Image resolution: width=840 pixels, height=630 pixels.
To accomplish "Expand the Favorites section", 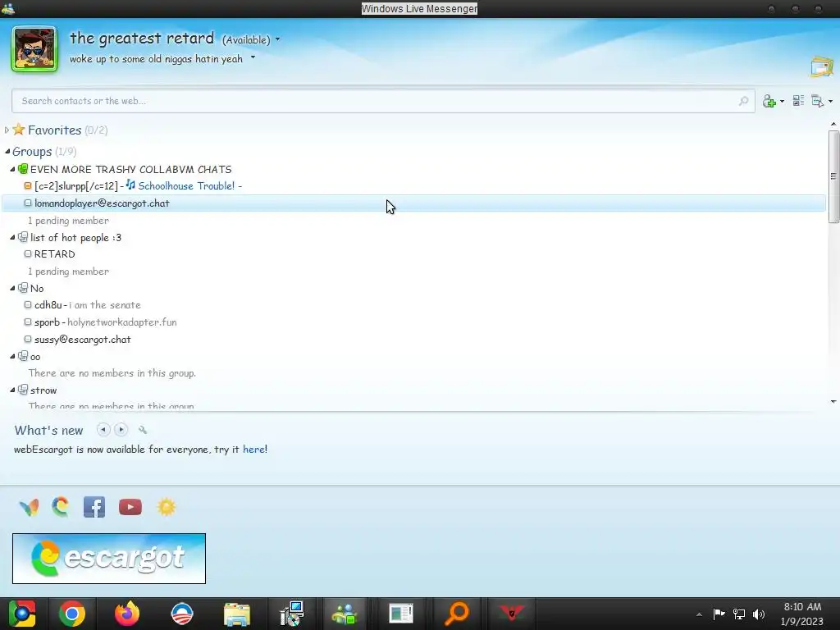I will [x=7, y=130].
